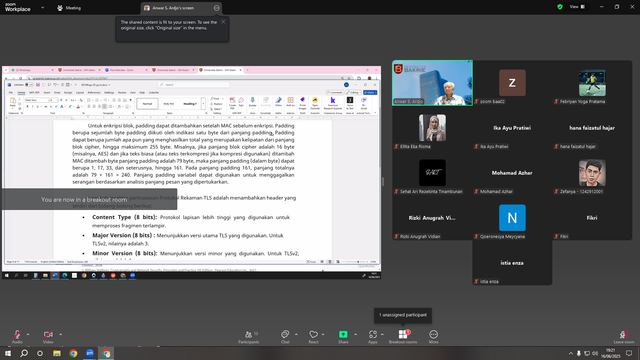Click the Review ribbon tab in shared Word
This screenshot has height=360, width=640.
pos(122,93)
